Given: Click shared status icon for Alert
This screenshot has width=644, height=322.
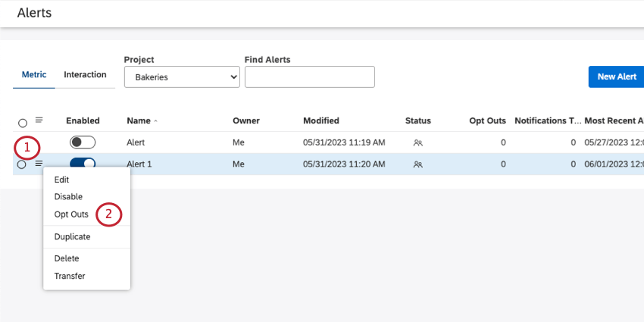Looking at the screenshot, I should coord(417,142).
